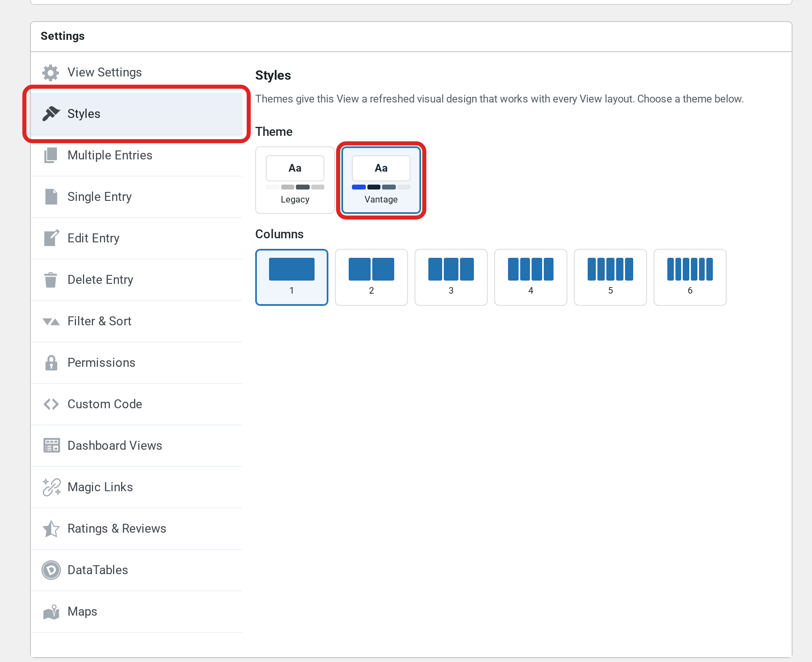
Task: Go to the Delete Entry tab
Action: pyautogui.click(x=137, y=280)
